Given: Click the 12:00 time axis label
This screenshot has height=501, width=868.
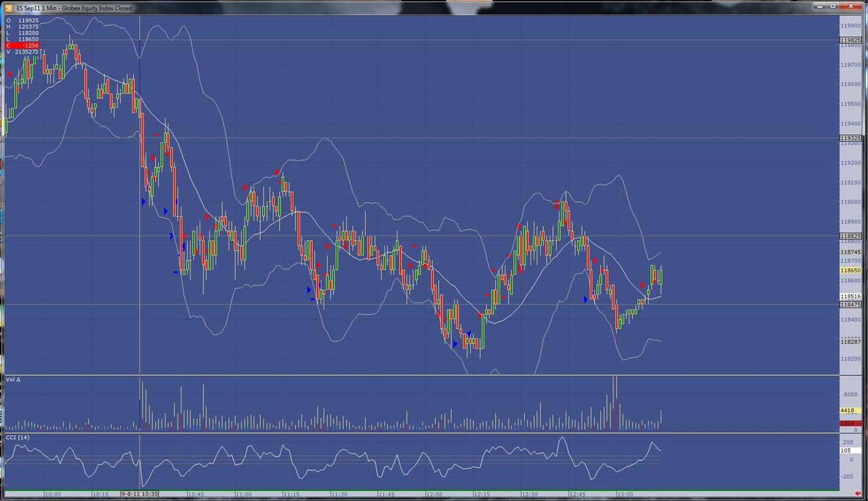Looking at the screenshot, I should click(434, 494).
